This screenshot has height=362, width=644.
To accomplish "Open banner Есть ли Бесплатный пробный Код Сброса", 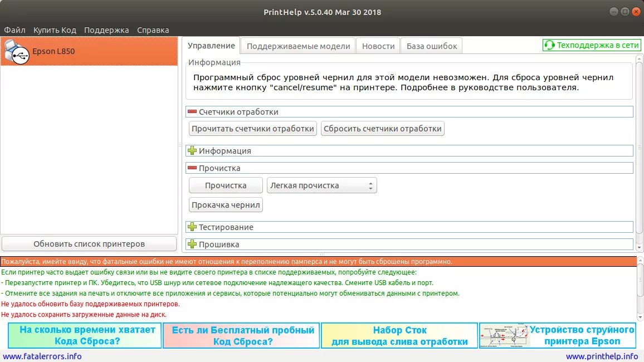I will coord(241,336).
